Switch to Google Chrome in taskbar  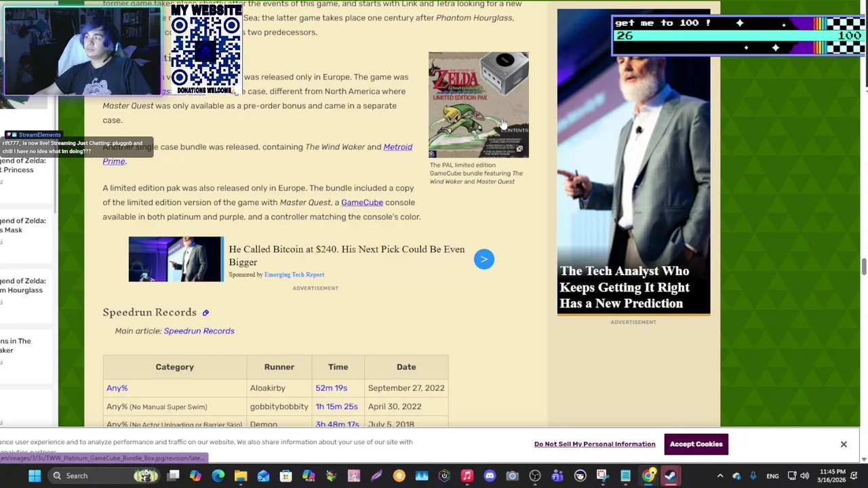click(648, 476)
